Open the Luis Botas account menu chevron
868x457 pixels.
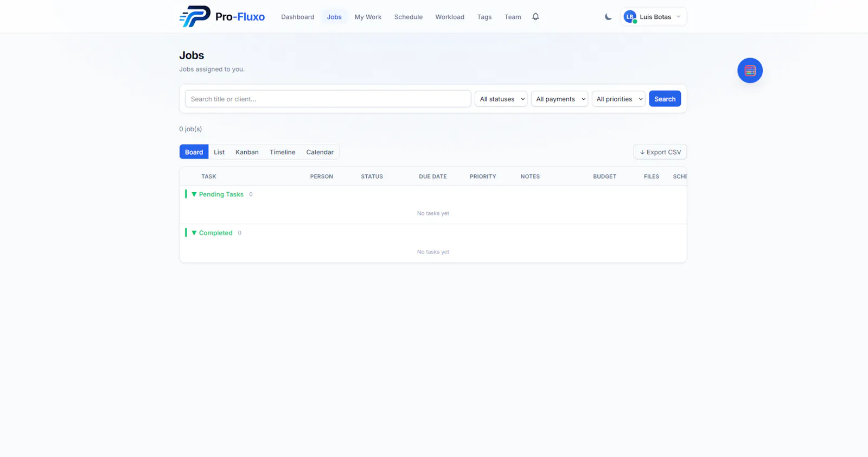coord(678,17)
